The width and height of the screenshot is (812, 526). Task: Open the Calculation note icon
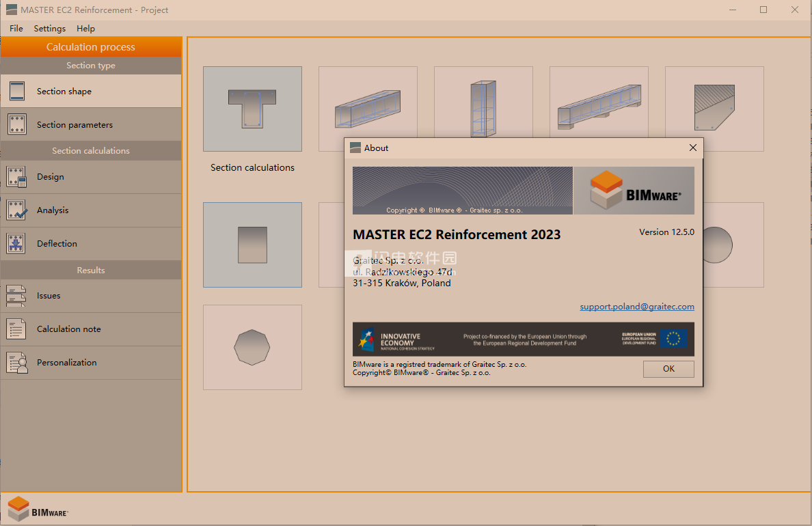pos(16,329)
